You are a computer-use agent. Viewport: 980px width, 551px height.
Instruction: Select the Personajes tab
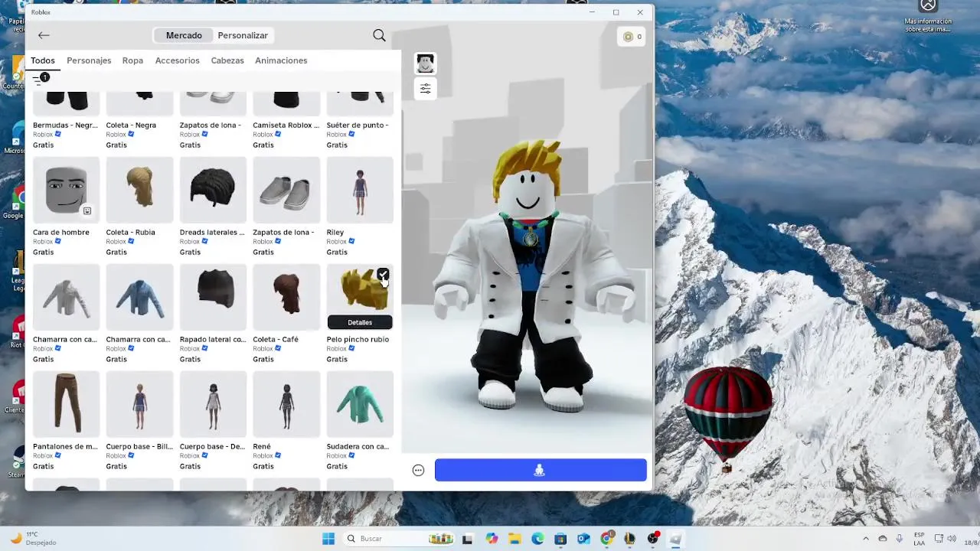coord(89,60)
